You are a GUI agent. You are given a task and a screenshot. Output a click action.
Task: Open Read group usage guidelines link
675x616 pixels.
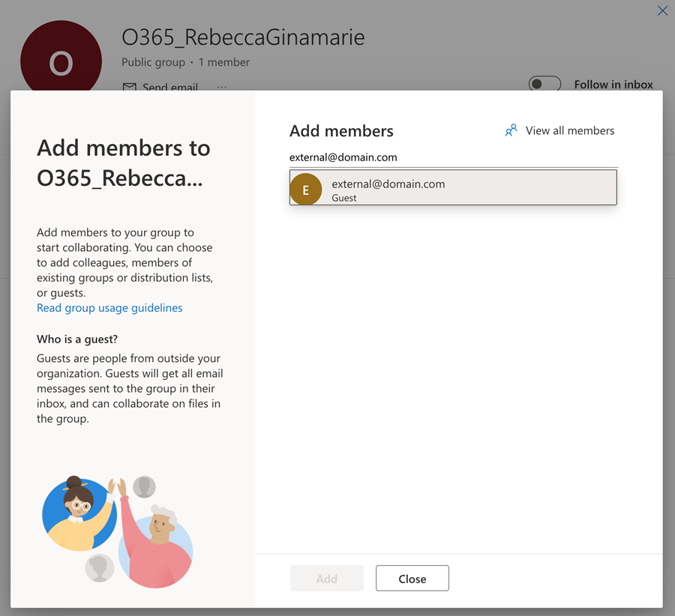click(x=109, y=308)
